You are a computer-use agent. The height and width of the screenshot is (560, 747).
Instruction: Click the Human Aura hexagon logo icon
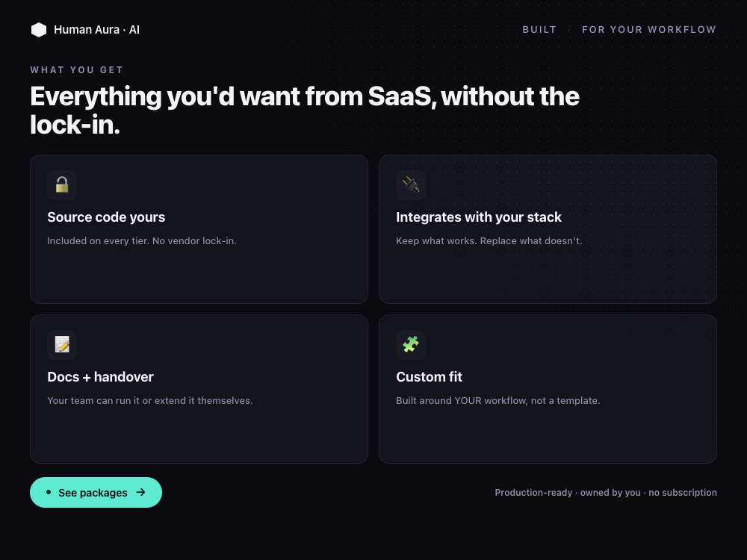pos(39,30)
